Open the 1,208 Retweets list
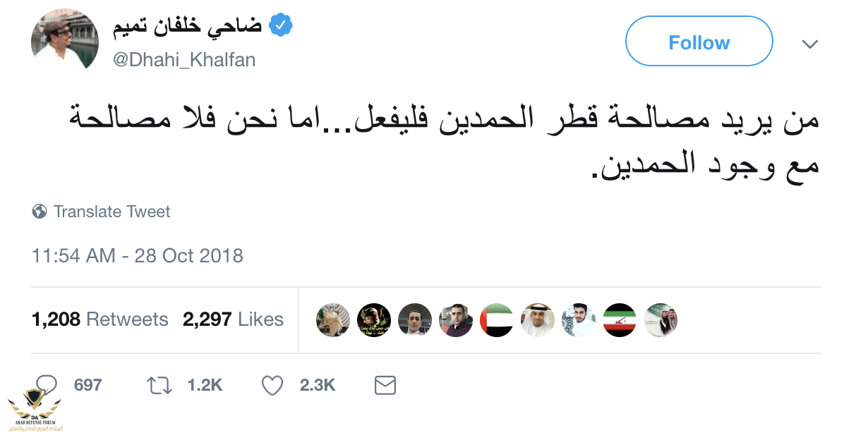 [x=100, y=319]
